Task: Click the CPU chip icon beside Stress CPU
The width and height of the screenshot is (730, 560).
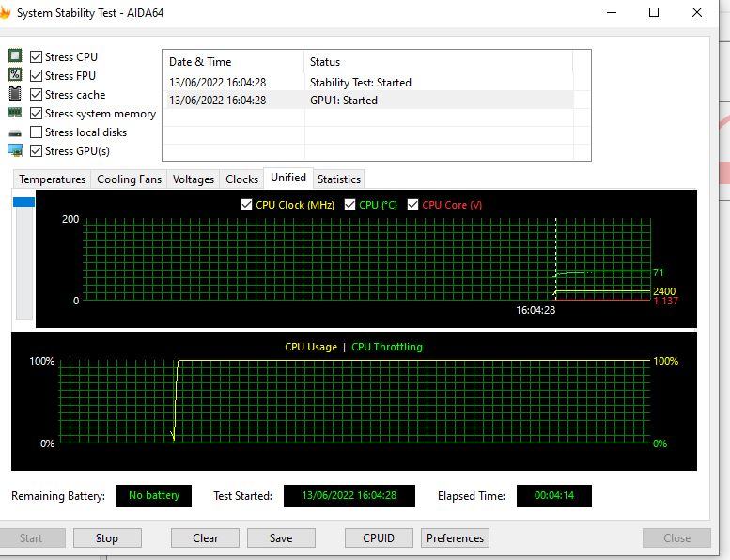Action: (x=15, y=55)
